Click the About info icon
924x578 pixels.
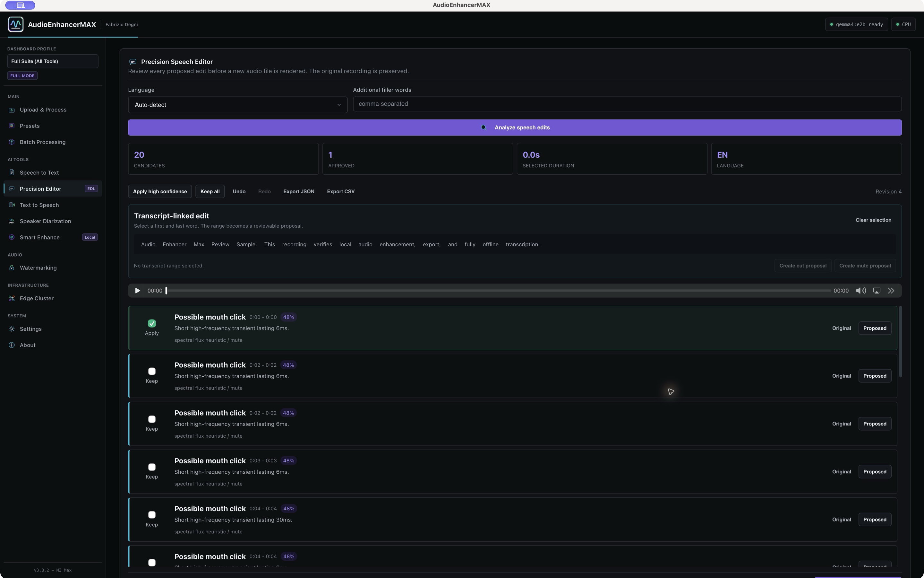12,345
